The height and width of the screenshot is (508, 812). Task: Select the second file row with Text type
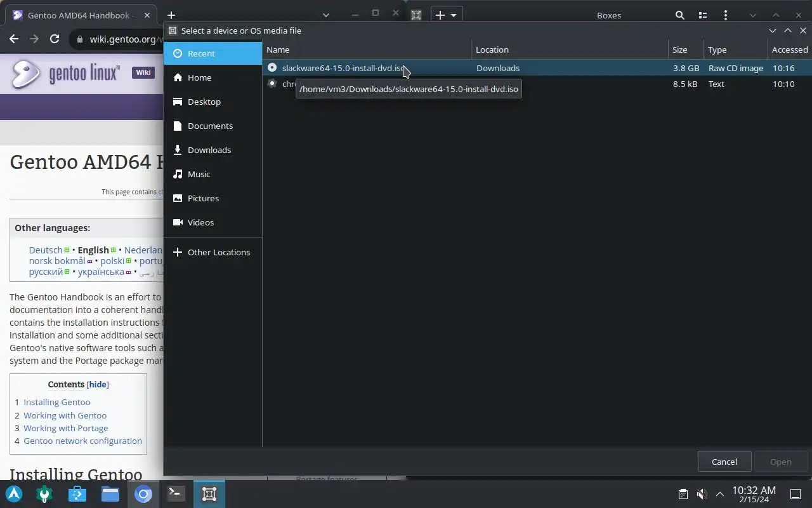point(537,84)
